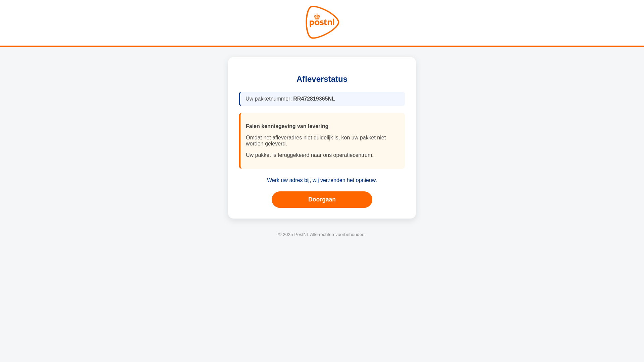
Task: Click the orange divider line below the header
Action: pyautogui.click(x=322, y=46)
